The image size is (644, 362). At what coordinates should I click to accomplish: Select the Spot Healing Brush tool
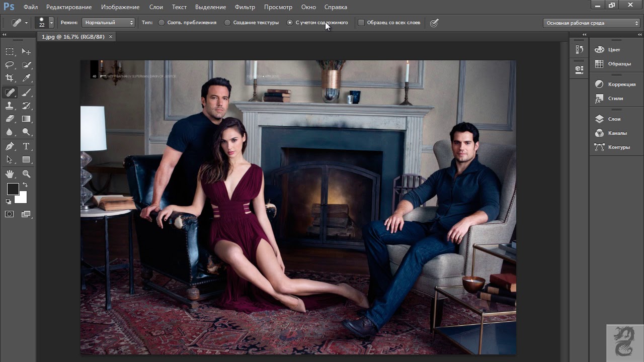(x=10, y=93)
